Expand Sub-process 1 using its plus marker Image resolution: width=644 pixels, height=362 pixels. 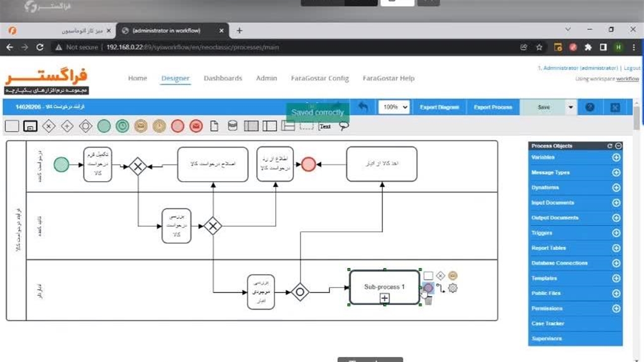[384, 299]
